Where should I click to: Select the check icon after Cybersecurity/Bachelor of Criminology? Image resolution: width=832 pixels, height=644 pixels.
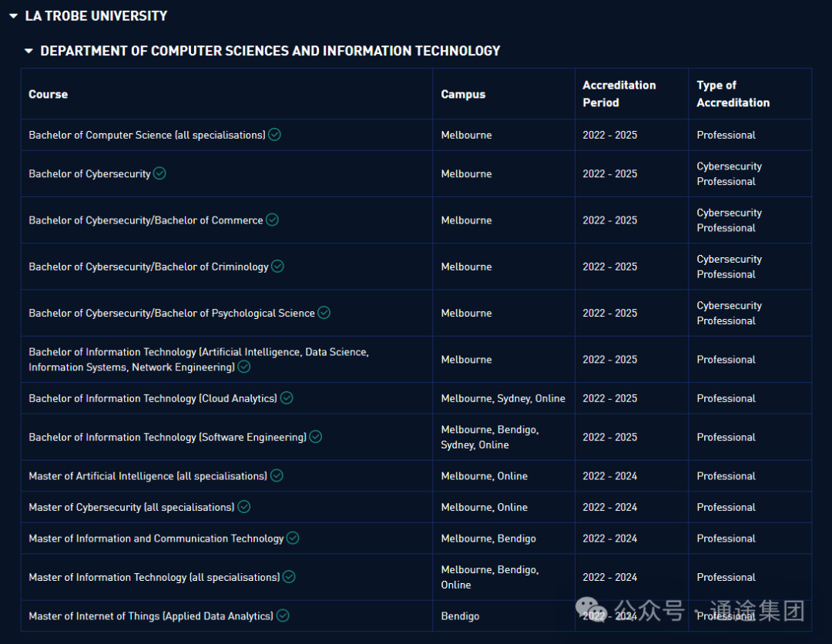click(277, 267)
